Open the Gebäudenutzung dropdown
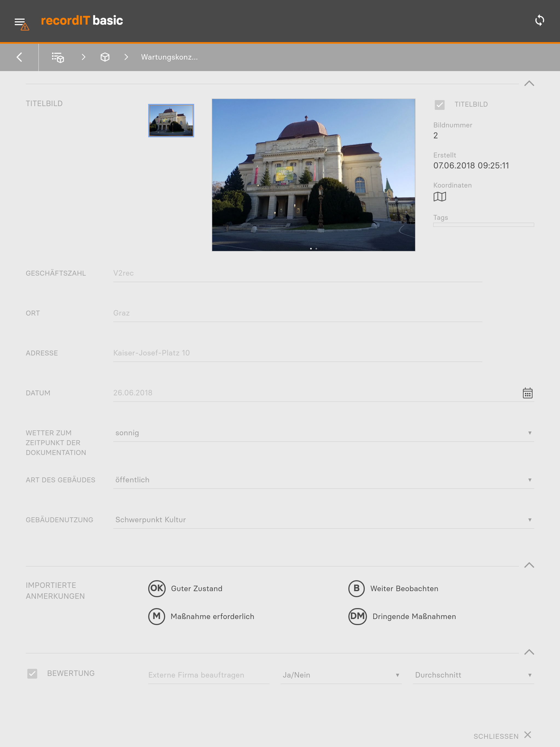Viewport: 560px width, 747px height. 323,520
